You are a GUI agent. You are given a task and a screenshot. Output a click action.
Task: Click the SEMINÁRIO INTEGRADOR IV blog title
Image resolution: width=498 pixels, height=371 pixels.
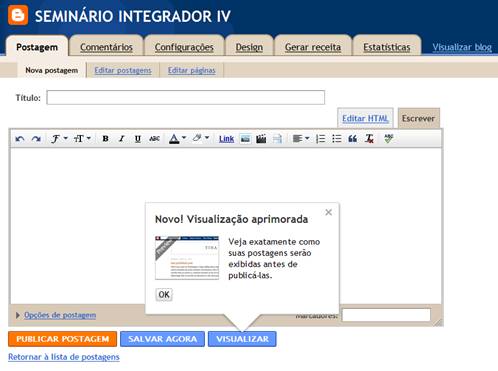point(133,16)
